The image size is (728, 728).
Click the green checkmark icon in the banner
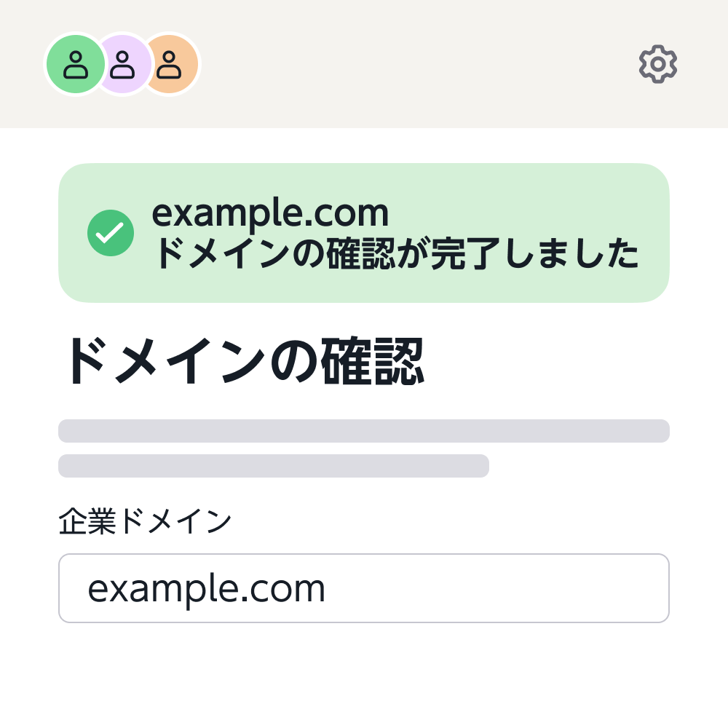pyautogui.click(x=111, y=233)
